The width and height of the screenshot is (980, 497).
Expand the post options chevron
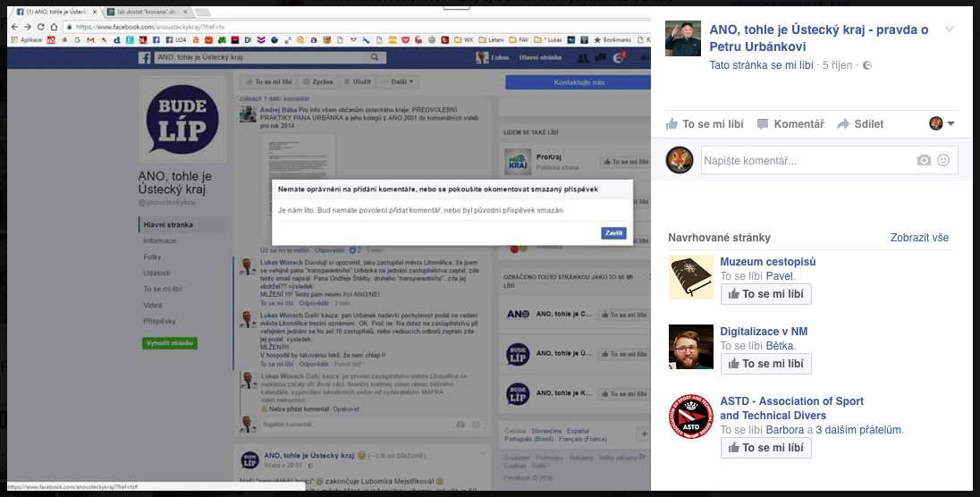[x=949, y=29]
